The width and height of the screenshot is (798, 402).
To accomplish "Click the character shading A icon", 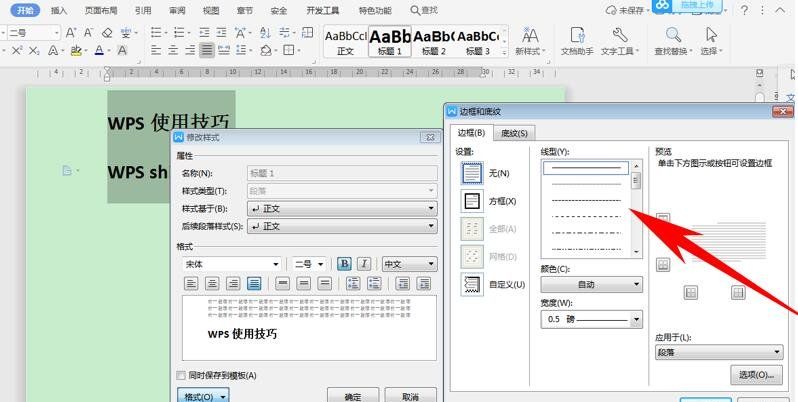I will coord(122,50).
